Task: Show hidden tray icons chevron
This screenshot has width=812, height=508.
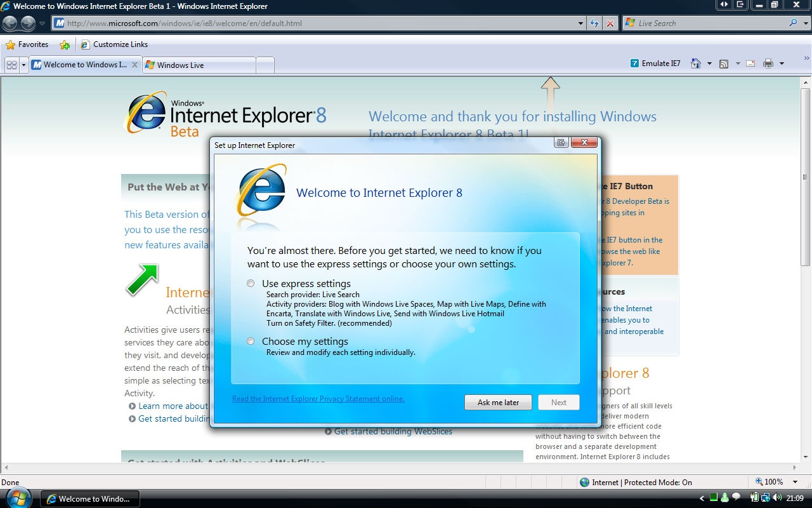Action: pyautogui.click(x=702, y=498)
